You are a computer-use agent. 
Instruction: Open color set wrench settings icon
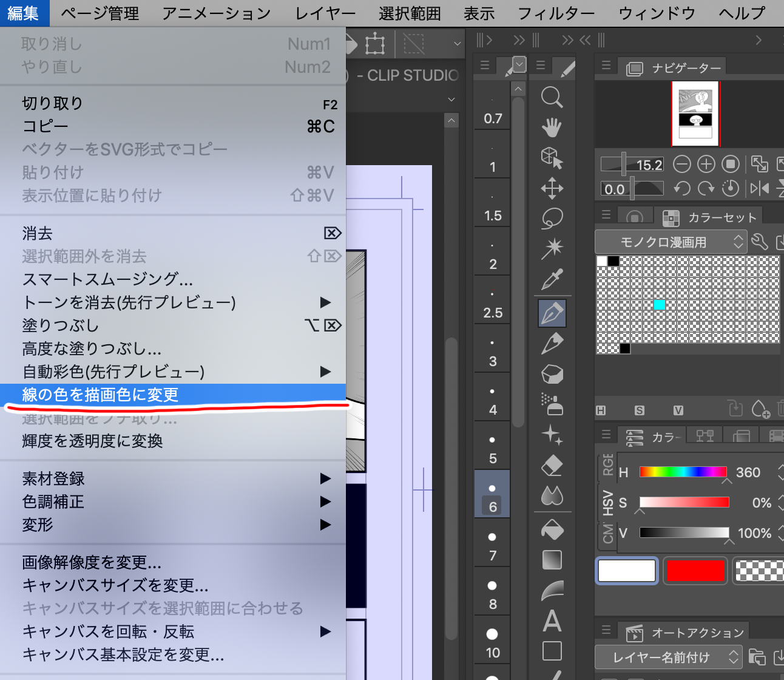[760, 242]
